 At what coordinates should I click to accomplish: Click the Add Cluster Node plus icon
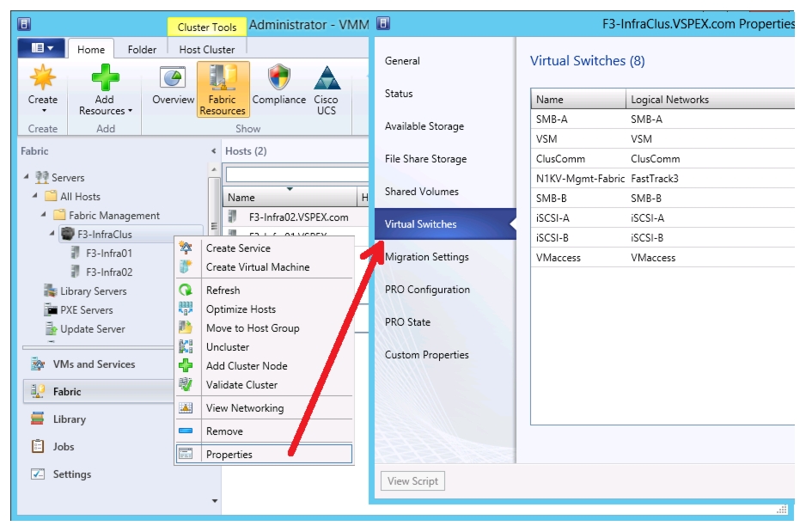(x=186, y=365)
